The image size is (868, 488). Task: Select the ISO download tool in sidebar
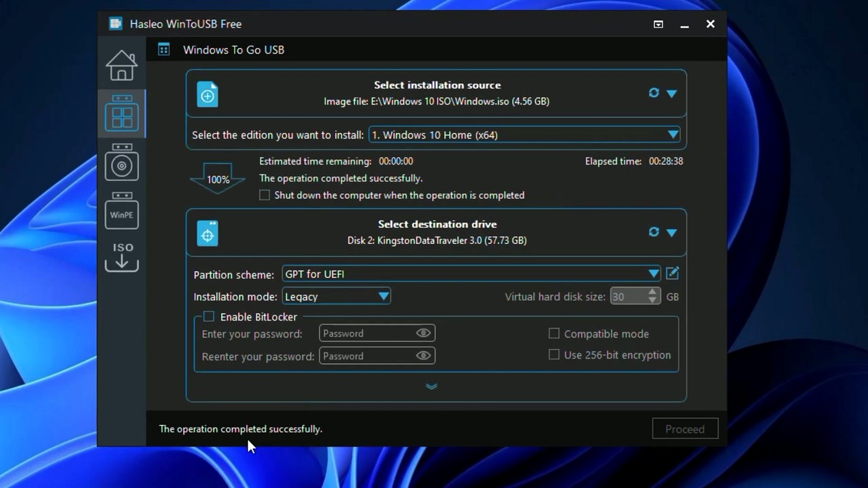pyautogui.click(x=121, y=257)
